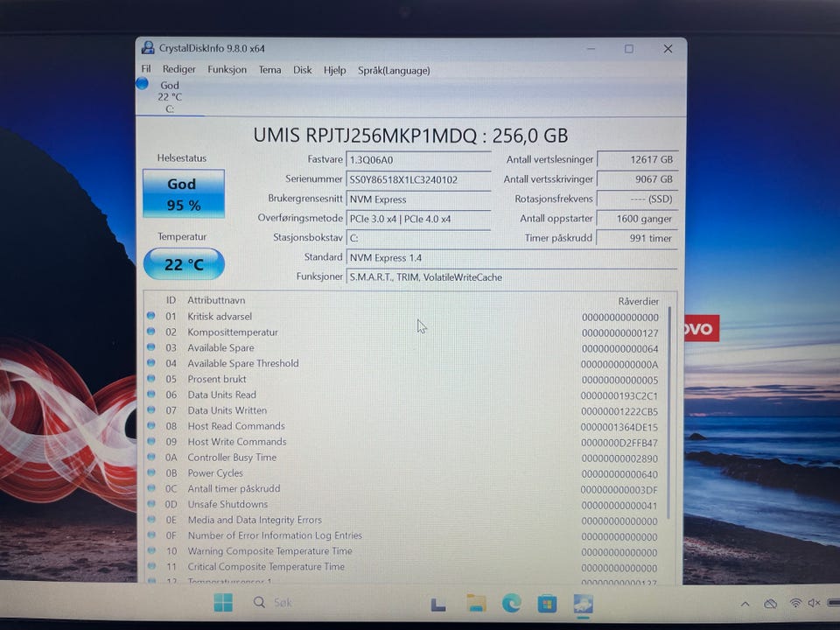
Task: Click the 22 °C temperature button
Action: (184, 264)
